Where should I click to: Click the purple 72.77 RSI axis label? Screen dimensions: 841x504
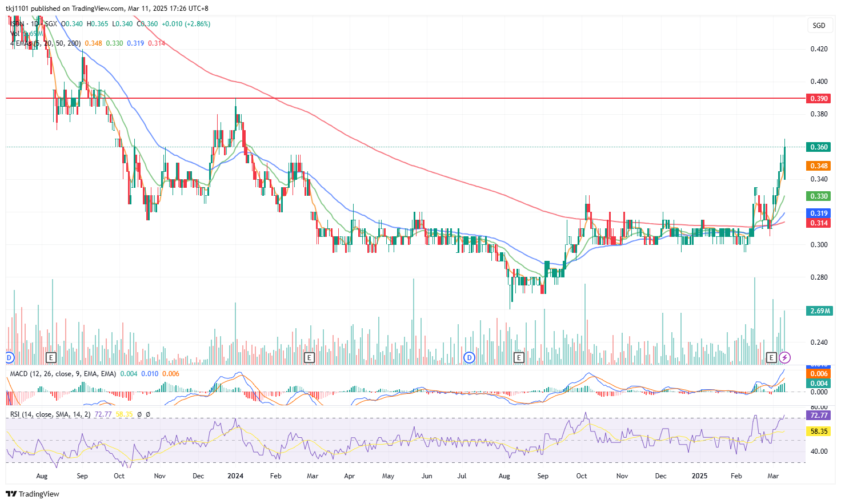click(x=819, y=416)
